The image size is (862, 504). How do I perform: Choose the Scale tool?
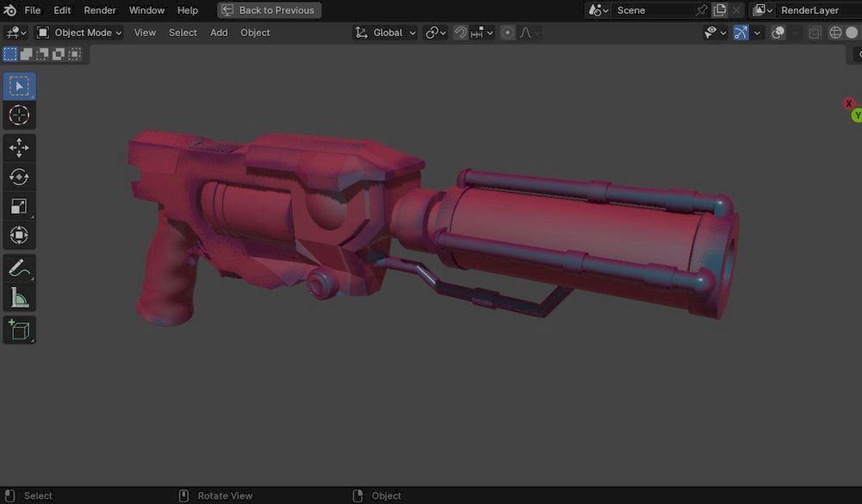19,207
